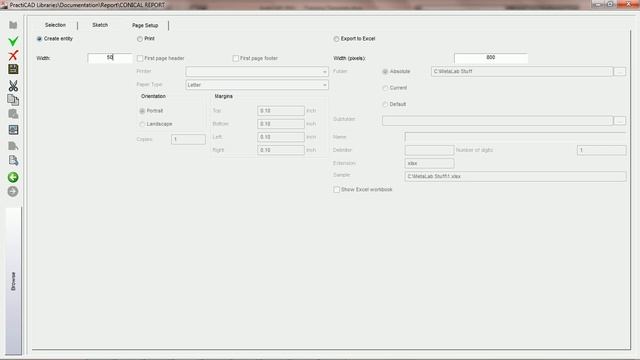The width and height of the screenshot is (640, 360).
Task: Click the Margins group label
Action: coord(223,96)
